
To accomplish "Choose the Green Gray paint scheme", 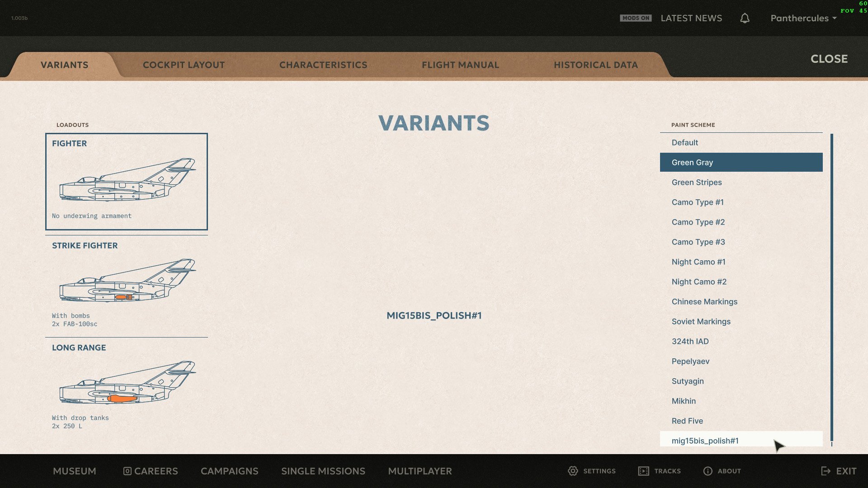I will [741, 162].
